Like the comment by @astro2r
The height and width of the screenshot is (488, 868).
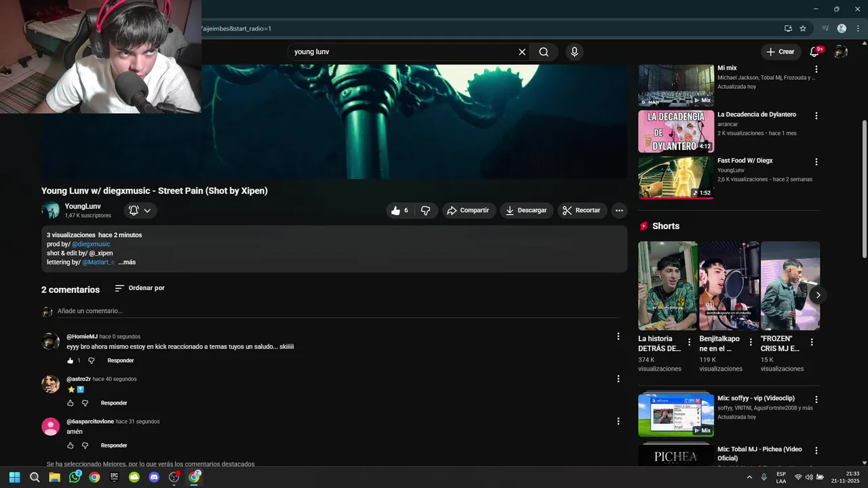tap(70, 403)
